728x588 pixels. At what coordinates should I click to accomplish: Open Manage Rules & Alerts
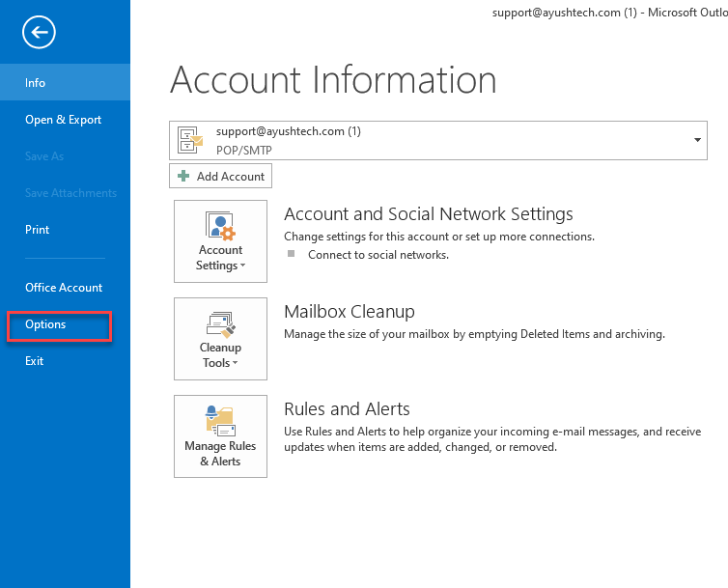coord(220,435)
